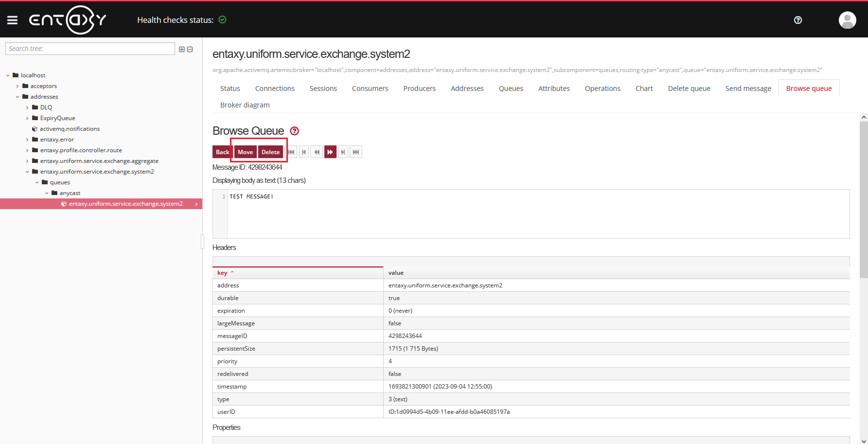Click the rewind message paging icon
This screenshot has height=444, width=868.
pos(317,152)
